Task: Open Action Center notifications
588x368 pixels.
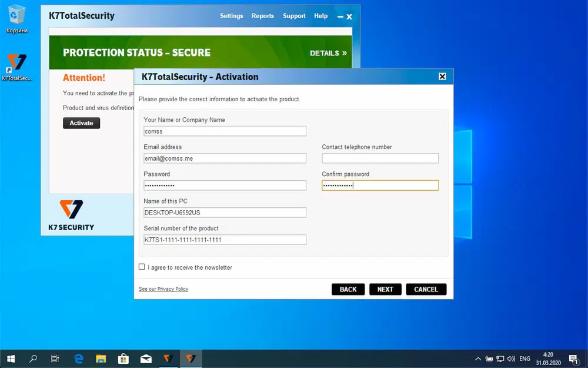Action: point(573,359)
